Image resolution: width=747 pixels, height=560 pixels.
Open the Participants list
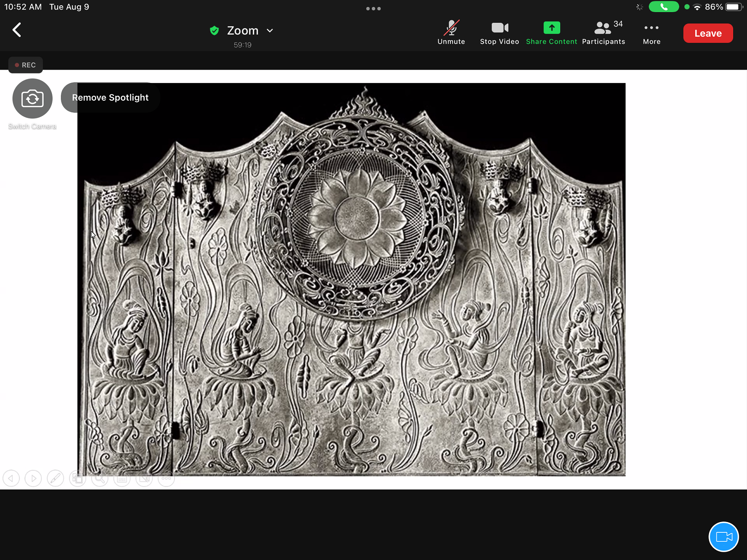(603, 33)
